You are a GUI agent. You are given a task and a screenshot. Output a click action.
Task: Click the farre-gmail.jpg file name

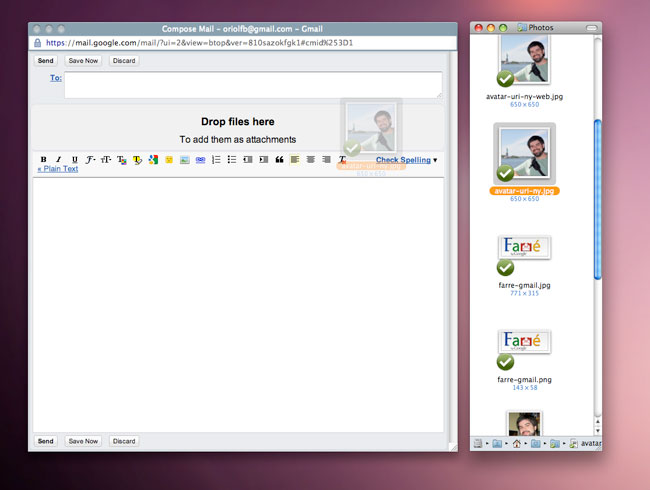pos(524,285)
